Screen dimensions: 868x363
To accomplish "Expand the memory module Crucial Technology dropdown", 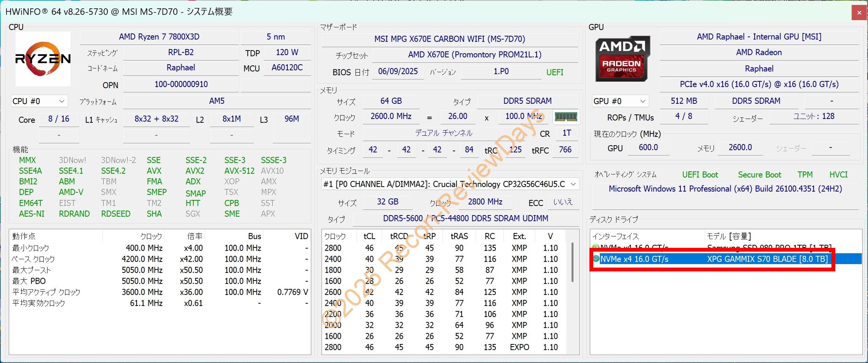I will click(x=573, y=184).
